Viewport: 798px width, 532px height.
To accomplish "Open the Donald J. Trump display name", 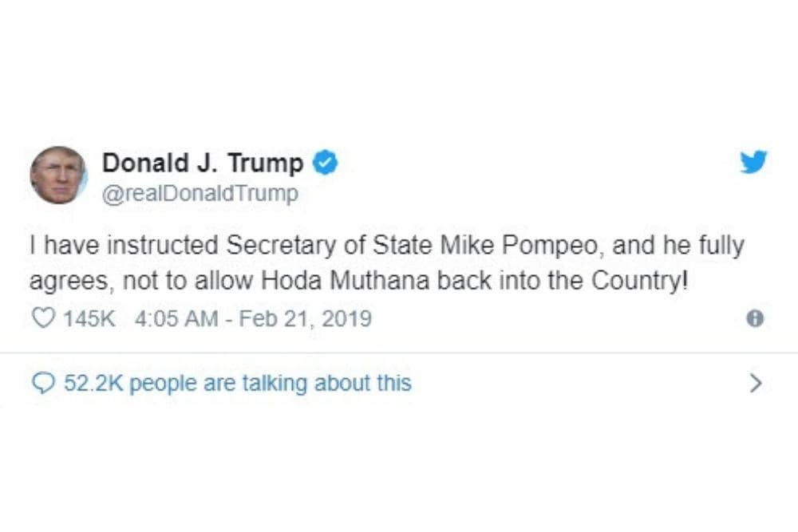I will [x=203, y=164].
